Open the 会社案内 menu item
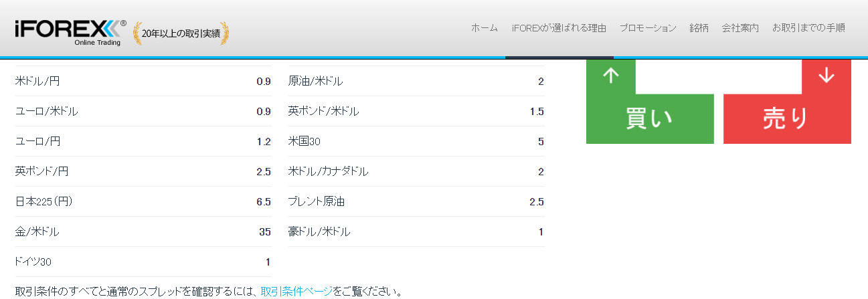The width and height of the screenshot is (868, 299). coord(740,28)
